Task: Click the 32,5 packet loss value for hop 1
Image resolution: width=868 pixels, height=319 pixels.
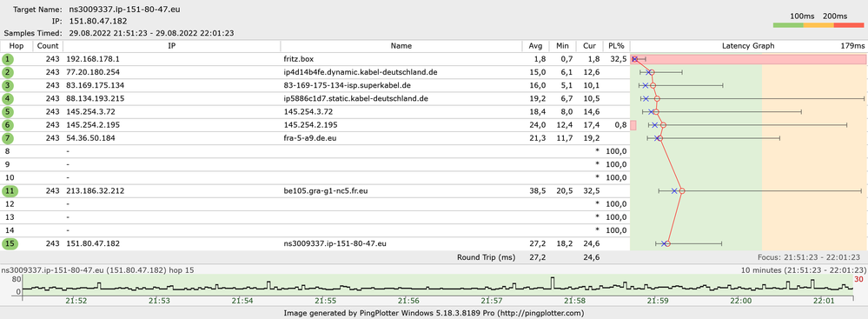Action: [x=619, y=59]
